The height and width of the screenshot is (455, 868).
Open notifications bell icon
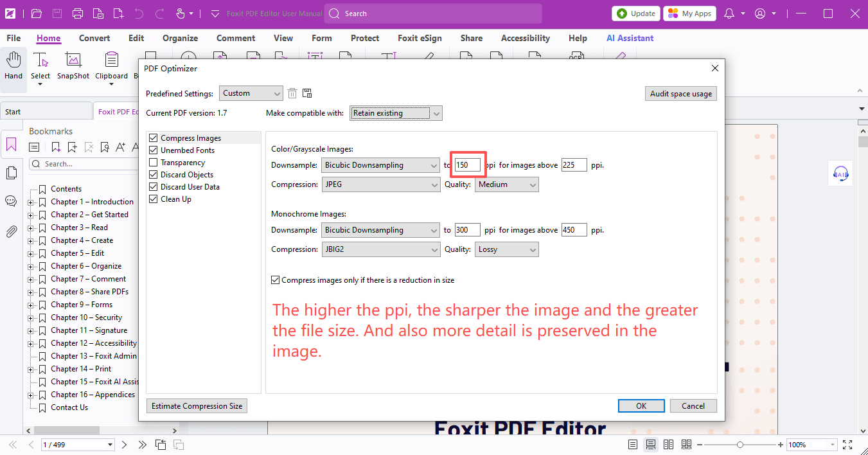(729, 13)
